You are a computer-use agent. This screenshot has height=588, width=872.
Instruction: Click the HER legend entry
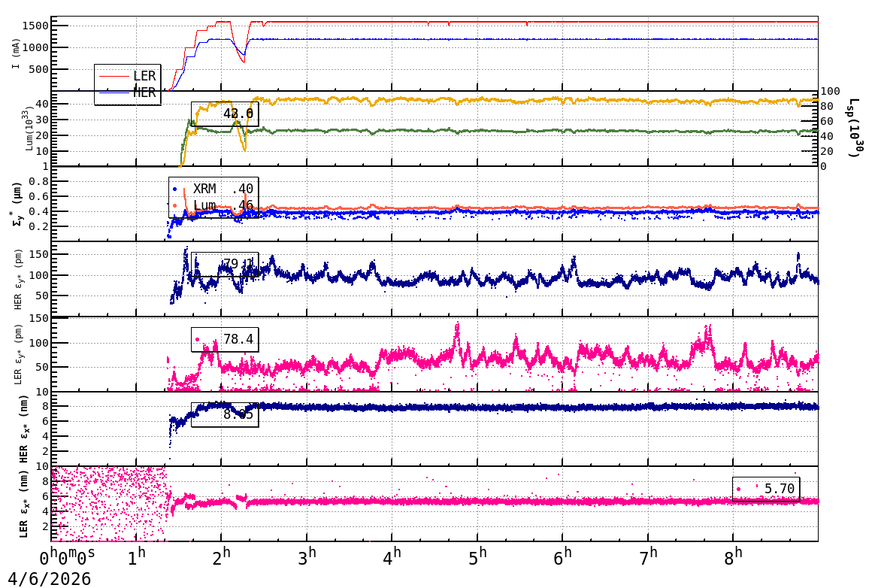pos(127,92)
